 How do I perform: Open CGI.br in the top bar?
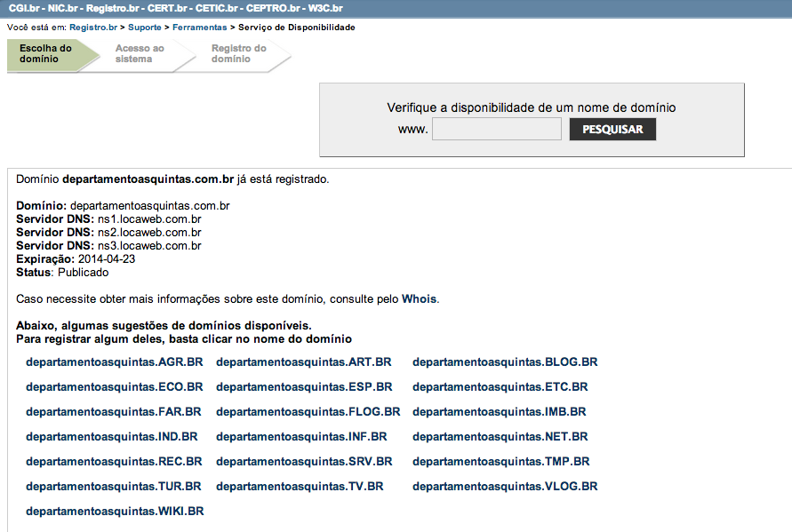[x=23, y=8]
